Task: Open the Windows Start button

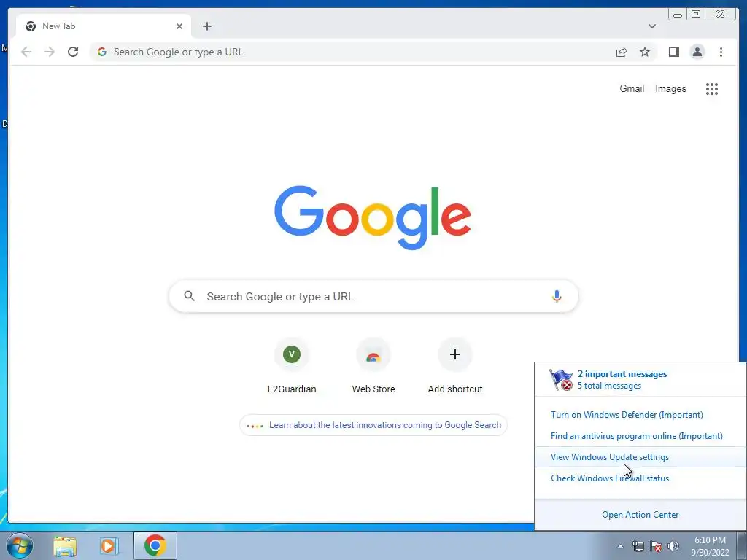Action: [20, 545]
